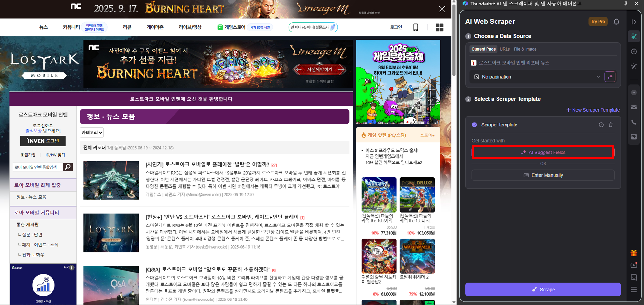The height and width of the screenshot is (305, 644).
Task: Open the Thunderbit hamburger menu
Action: coord(634,290)
